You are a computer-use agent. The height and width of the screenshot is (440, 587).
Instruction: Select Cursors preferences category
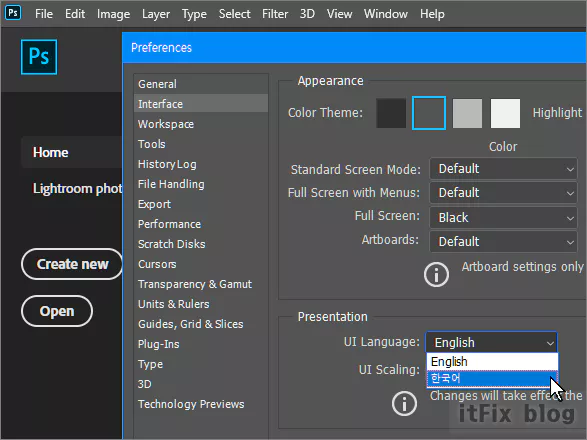point(201,264)
